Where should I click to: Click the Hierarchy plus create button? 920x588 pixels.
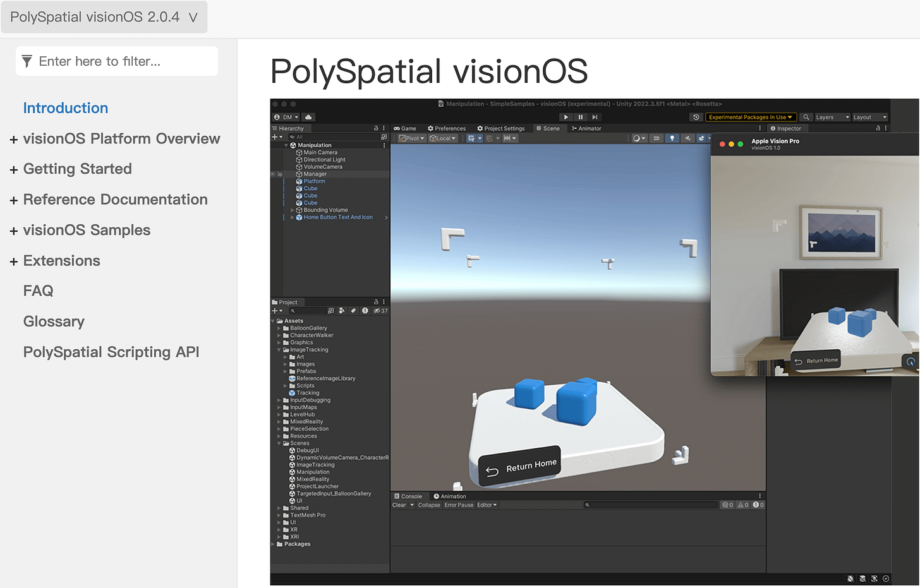(277, 137)
